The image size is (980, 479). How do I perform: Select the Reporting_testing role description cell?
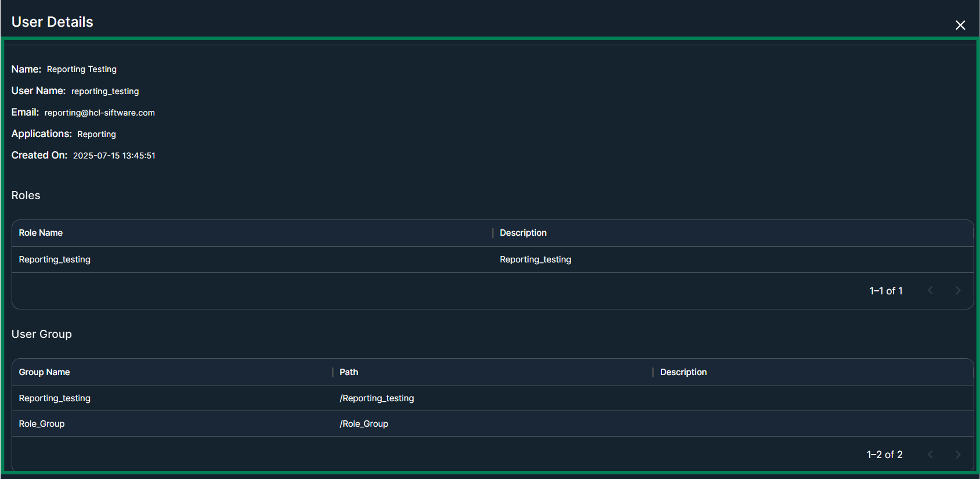tap(536, 260)
